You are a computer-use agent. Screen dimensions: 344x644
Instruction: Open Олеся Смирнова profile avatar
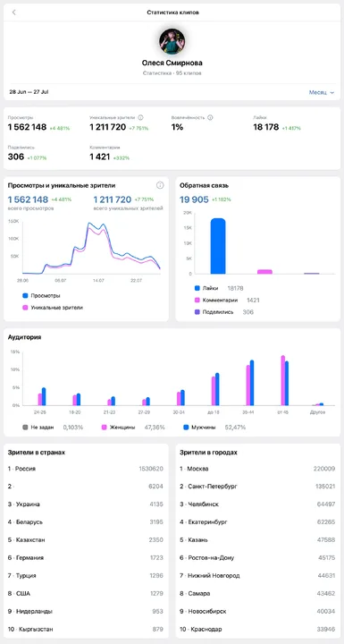click(172, 41)
